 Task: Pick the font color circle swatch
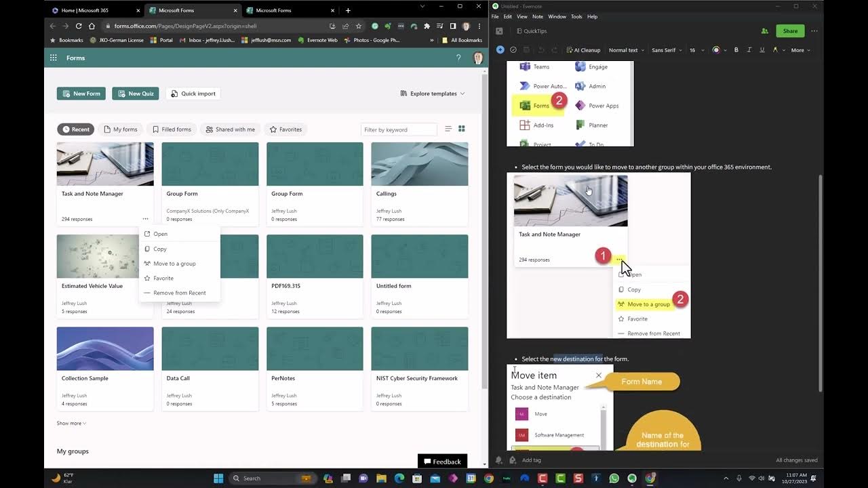pyautogui.click(x=716, y=49)
